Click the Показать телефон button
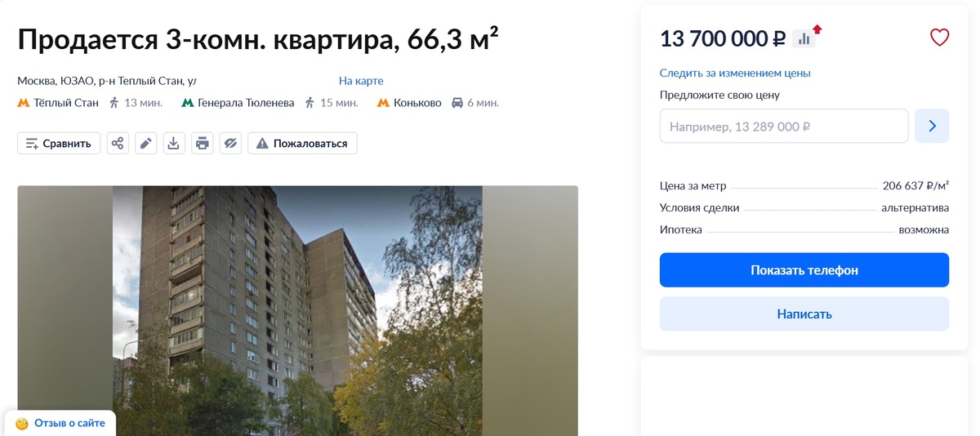Screen dimensions: 980x436 [x=804, y=270]
